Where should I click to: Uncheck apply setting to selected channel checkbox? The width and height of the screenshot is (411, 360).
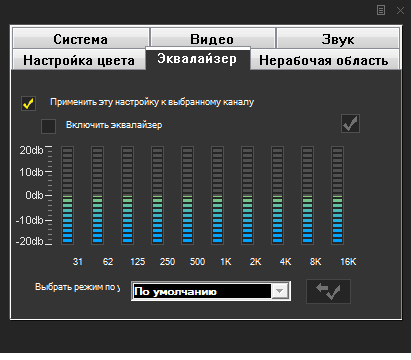[28, 103]
